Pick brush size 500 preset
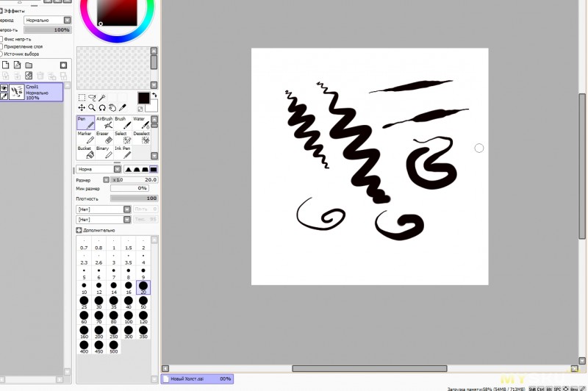 [114, 347]
